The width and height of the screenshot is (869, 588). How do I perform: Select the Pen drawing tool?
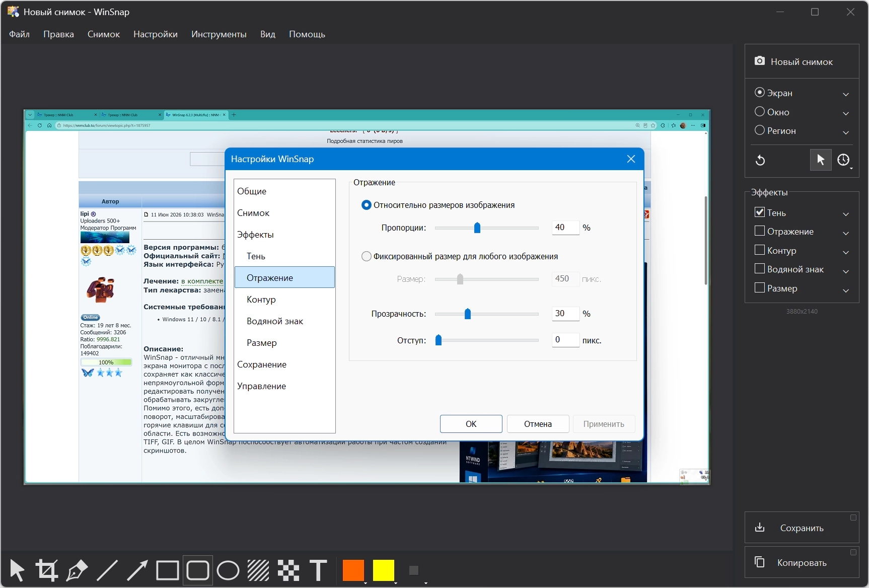(x=77, y=570)
